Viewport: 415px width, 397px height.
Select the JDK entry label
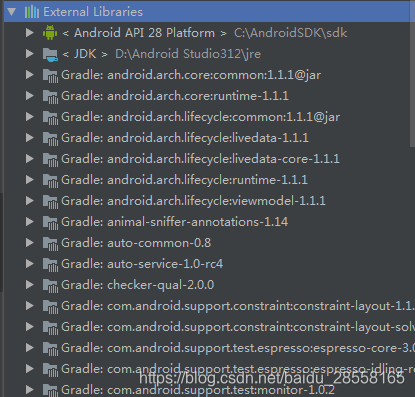[85, 54]
